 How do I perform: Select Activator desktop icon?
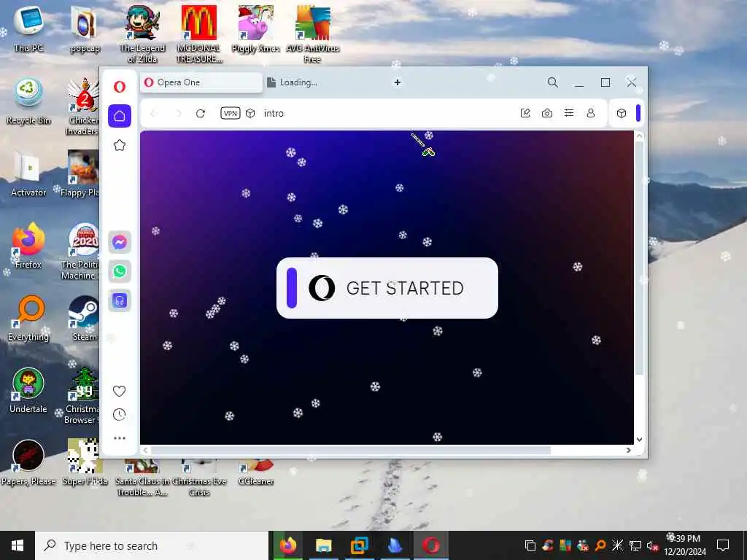tap(28, 174)
